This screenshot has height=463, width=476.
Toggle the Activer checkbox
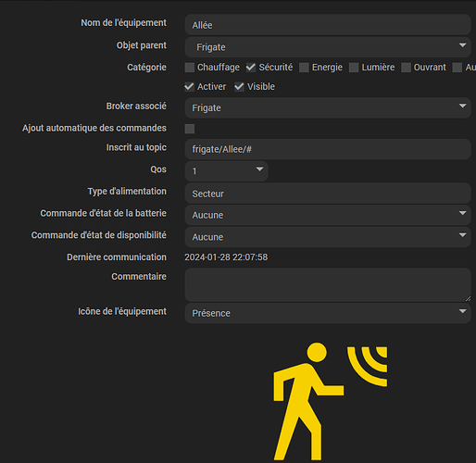(190, 87)
